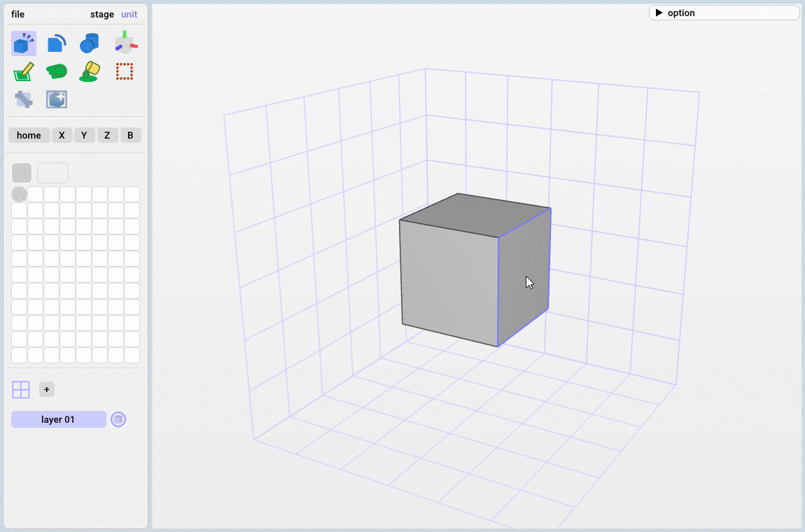Click the empty field beside color square
The width and height of the screenshot is (805, 532).
pos(53,173)
